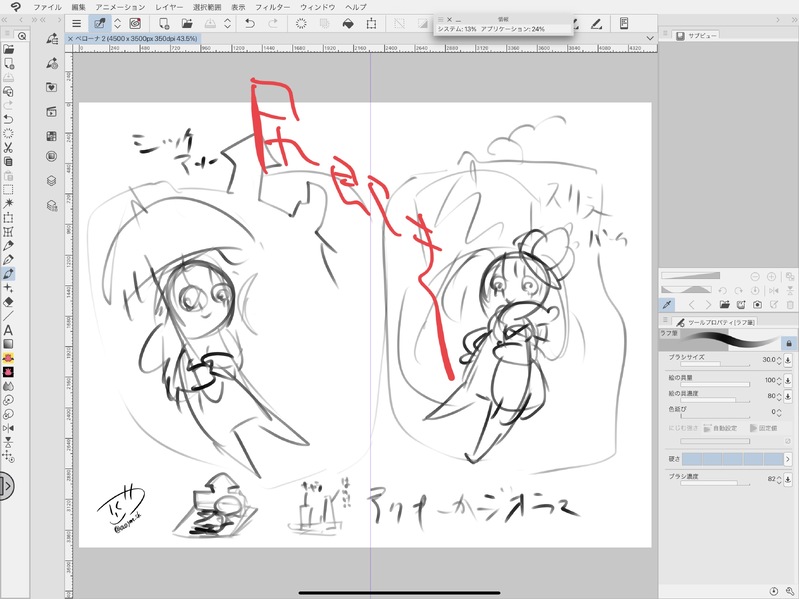The height and width of the screenshot is (599, 799).
Task: Open the hamburger menu in command bar
Action: (76, 23)
